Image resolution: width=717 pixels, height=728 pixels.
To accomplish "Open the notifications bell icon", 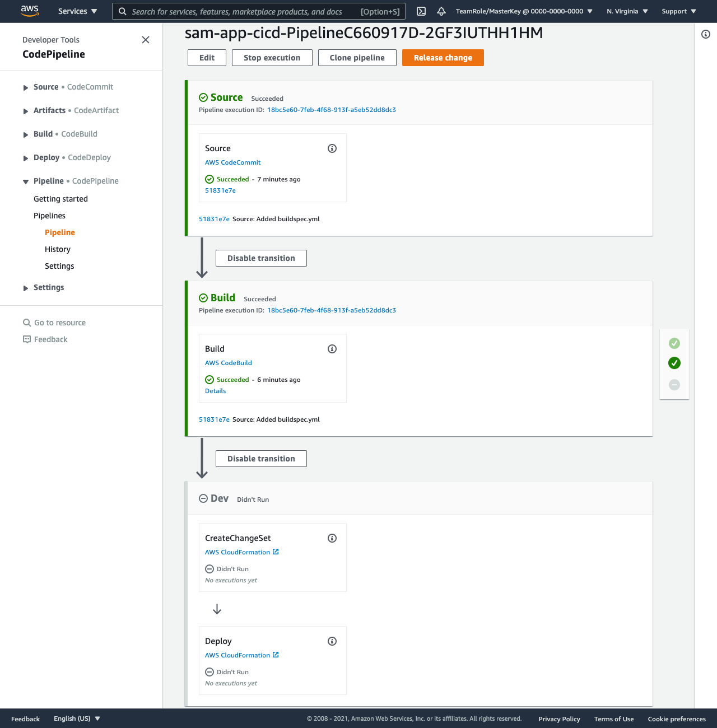I will [441, 11].
